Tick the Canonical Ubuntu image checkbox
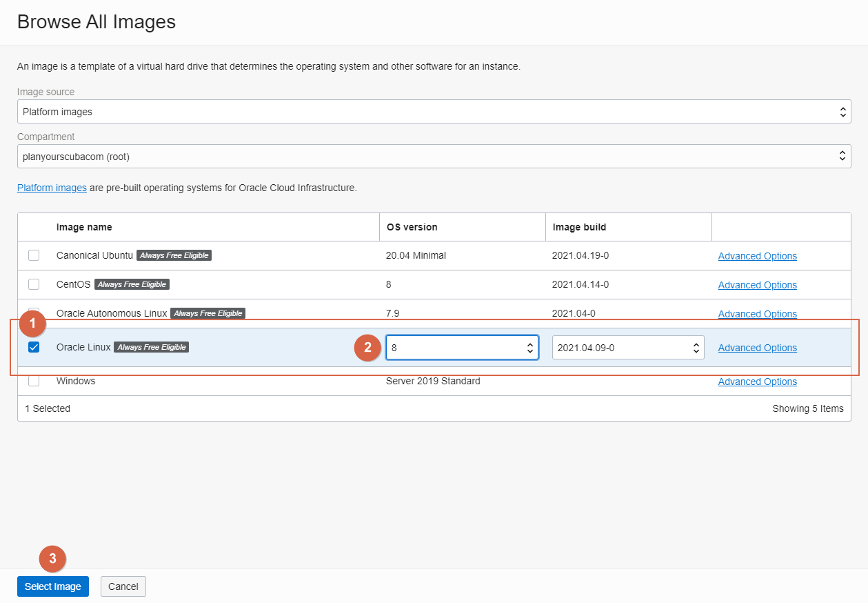Viewport: 868px width, 603px height. [34, 255]
